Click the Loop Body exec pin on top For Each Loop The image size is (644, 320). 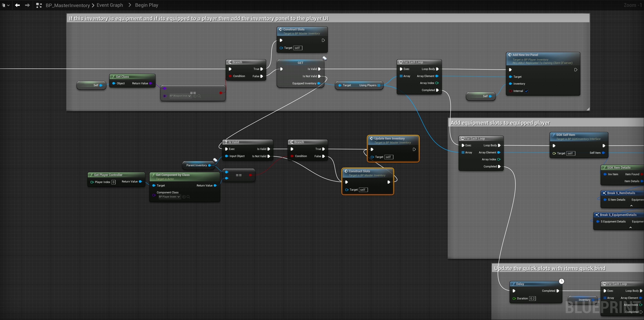(437, 69)
